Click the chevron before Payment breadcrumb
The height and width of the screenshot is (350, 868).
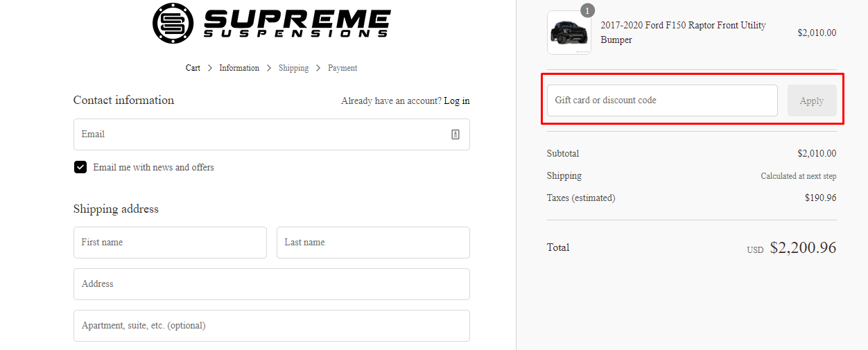click(x=318, y=68)
